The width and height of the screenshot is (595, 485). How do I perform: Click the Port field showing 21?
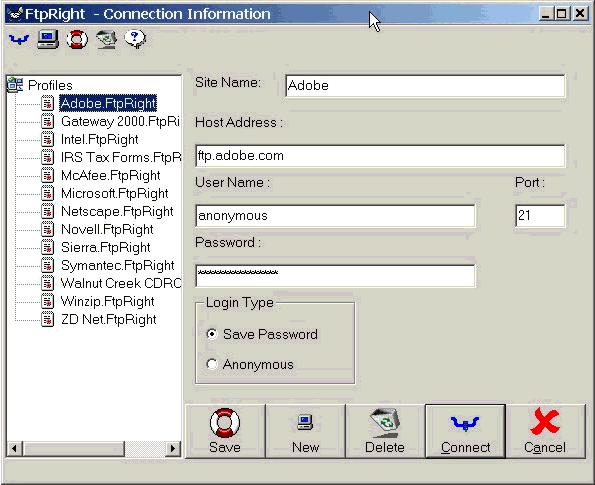point(540,216)
